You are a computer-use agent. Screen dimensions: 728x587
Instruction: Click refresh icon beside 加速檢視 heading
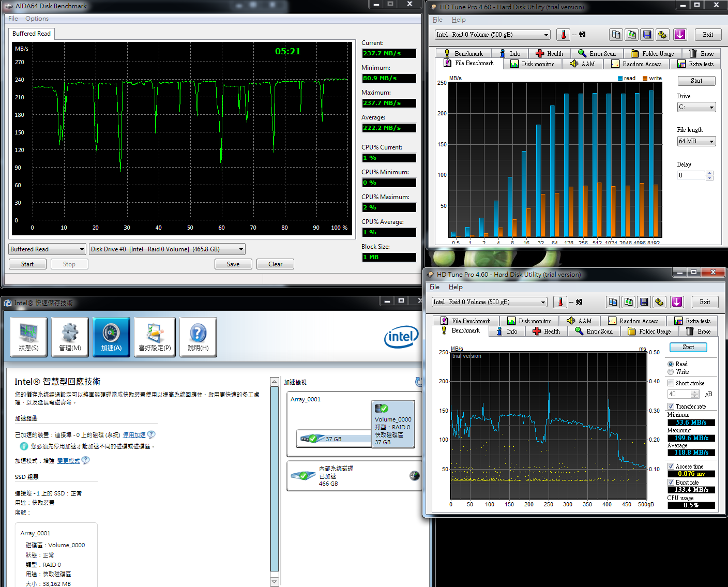click(418, 382)
